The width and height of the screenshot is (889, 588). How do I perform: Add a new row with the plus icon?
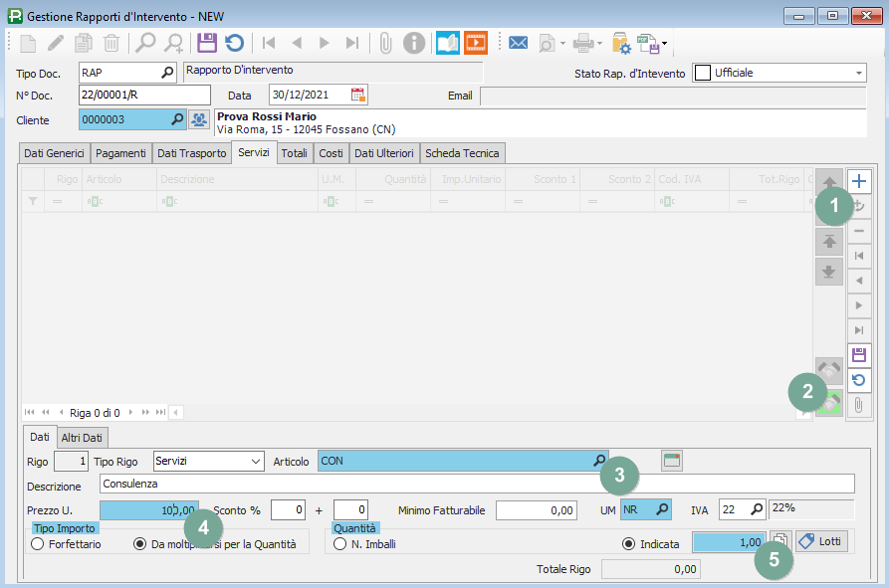click(858, 181)
